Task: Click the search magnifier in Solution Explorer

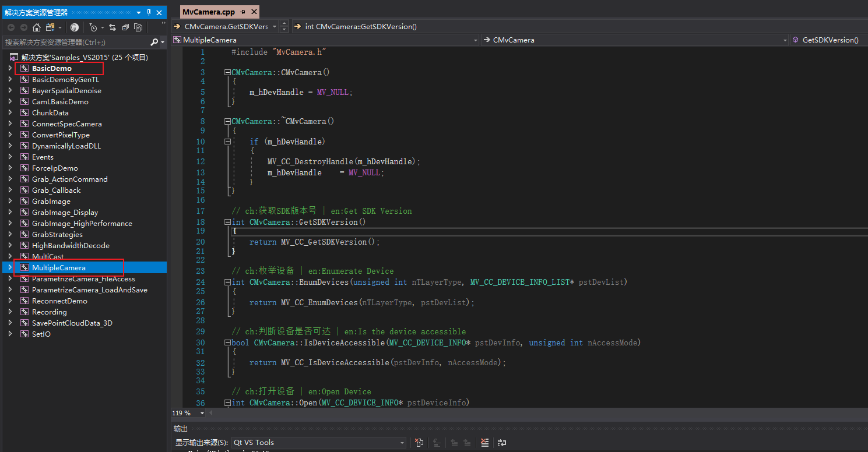Action: click(154, 42)
